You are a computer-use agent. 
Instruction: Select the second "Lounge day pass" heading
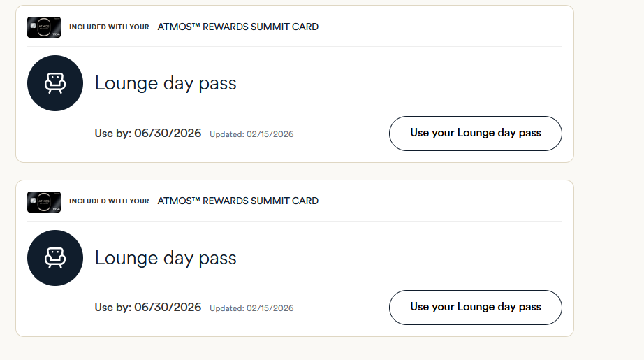(x=166, y=258)
